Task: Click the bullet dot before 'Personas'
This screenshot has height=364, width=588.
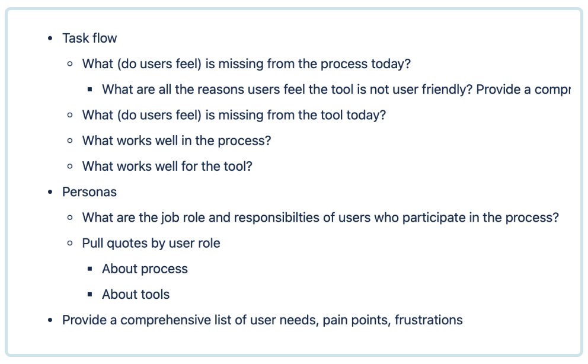Action: point(50,192)
